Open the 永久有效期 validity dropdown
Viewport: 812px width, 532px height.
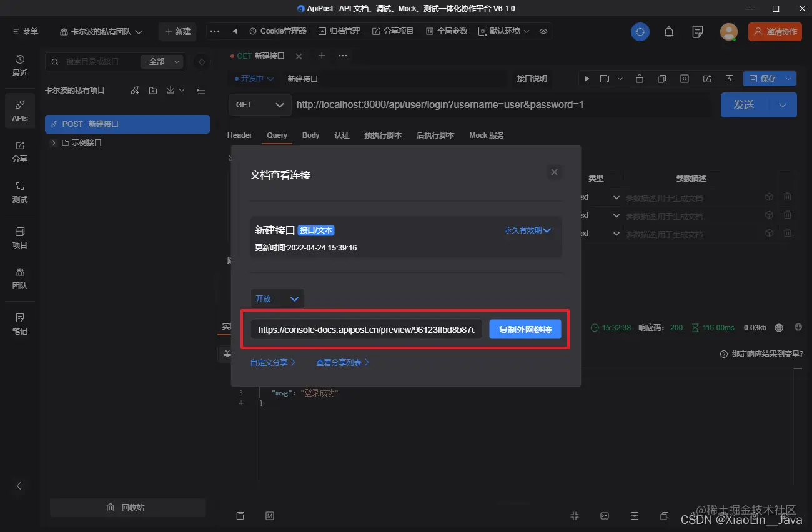click(528, 230)
